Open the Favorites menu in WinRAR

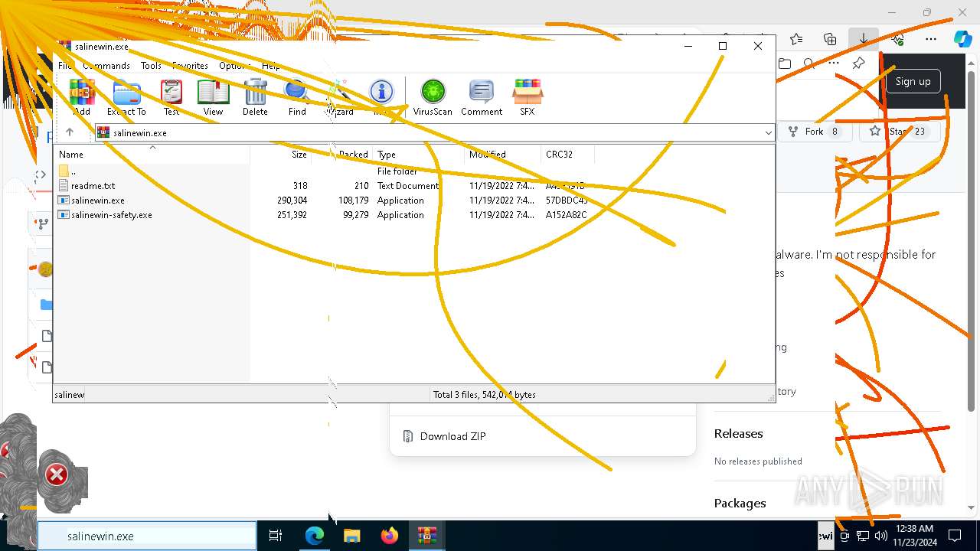pos(190,66)
